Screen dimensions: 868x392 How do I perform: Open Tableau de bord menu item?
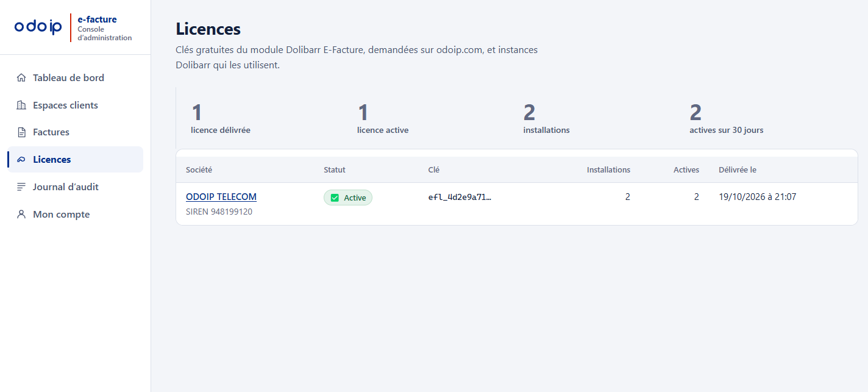[x=75, y=78]
